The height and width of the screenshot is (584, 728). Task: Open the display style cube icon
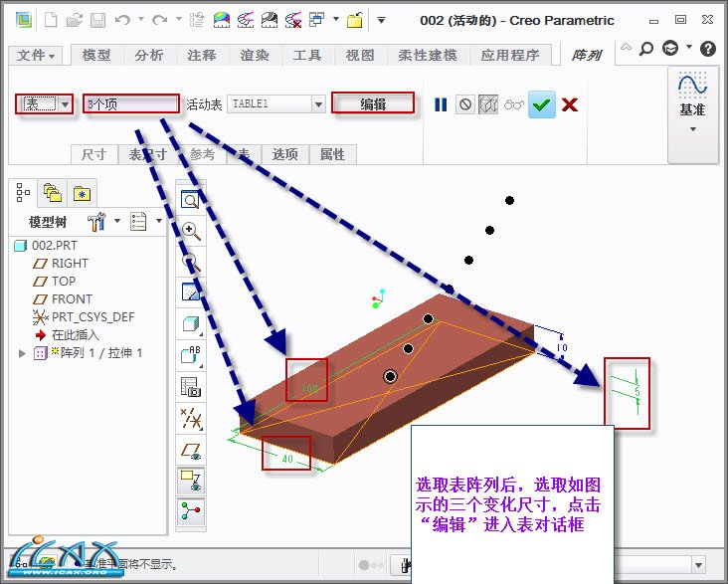(x=191, y=323)
